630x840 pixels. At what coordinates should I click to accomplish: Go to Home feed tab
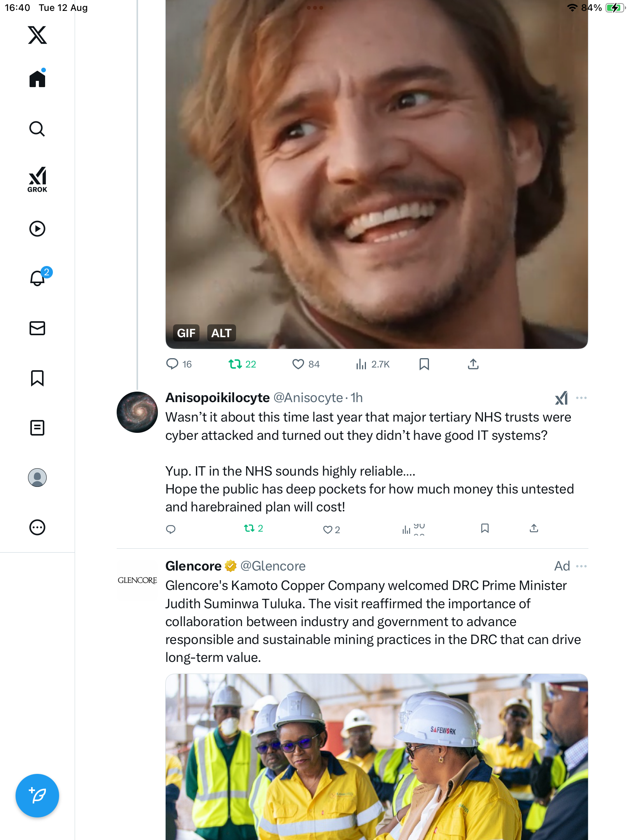37,79
